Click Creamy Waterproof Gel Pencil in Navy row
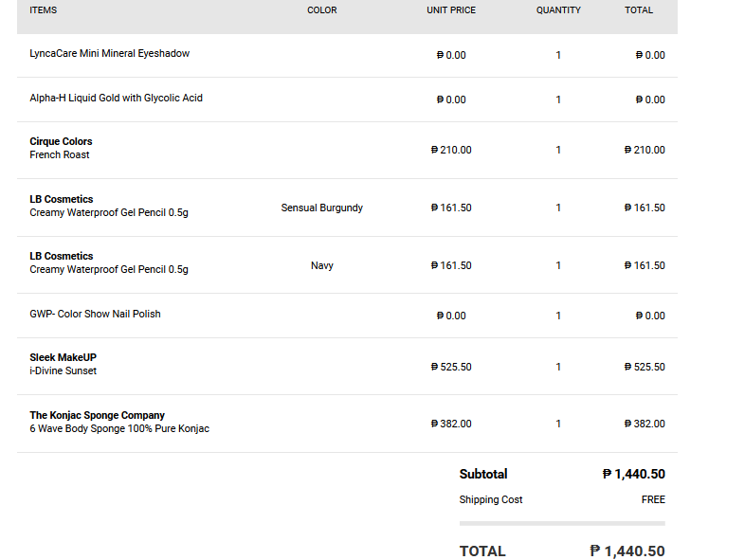745x560 pixels. point(109,269)
